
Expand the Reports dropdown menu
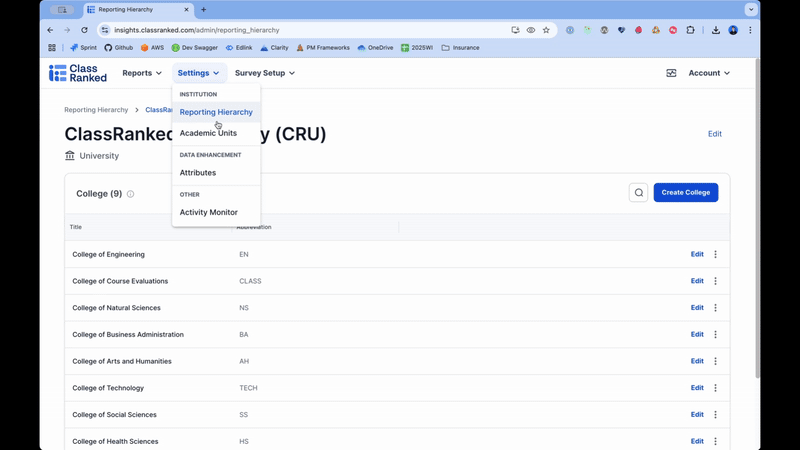pos(142,73)
